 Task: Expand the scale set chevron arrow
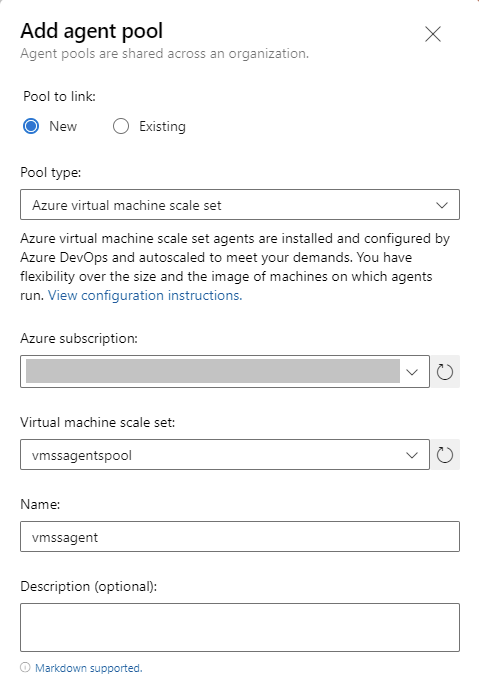412,455
